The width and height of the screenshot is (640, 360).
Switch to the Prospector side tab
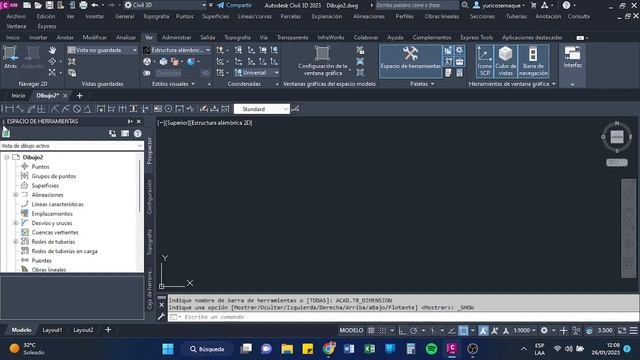[x=149, y=151]
